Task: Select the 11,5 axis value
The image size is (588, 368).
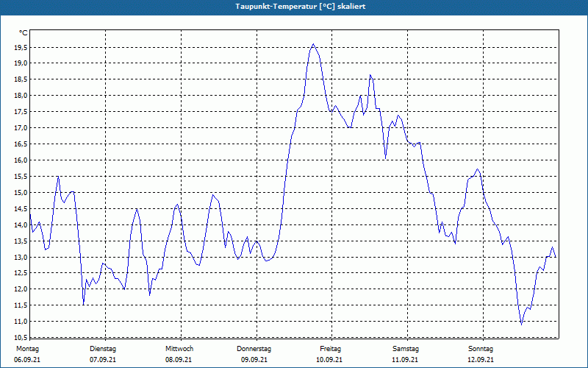Action: click(21, 305)
